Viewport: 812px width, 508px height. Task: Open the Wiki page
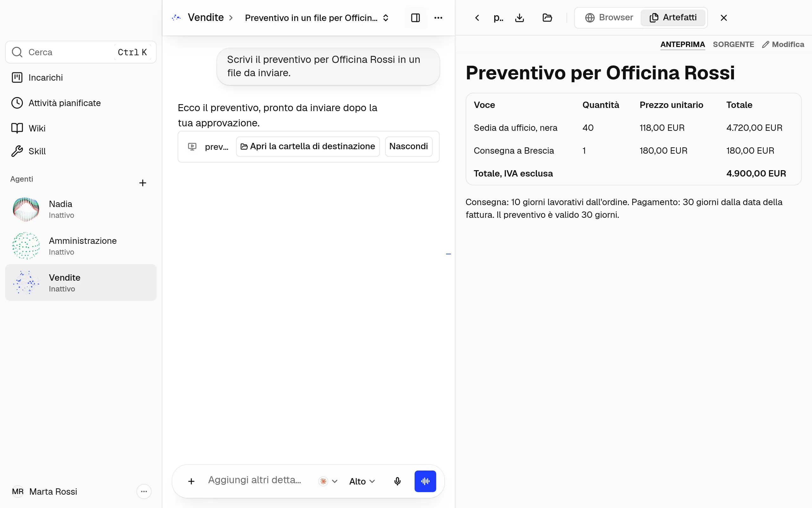tap(81, 128)
